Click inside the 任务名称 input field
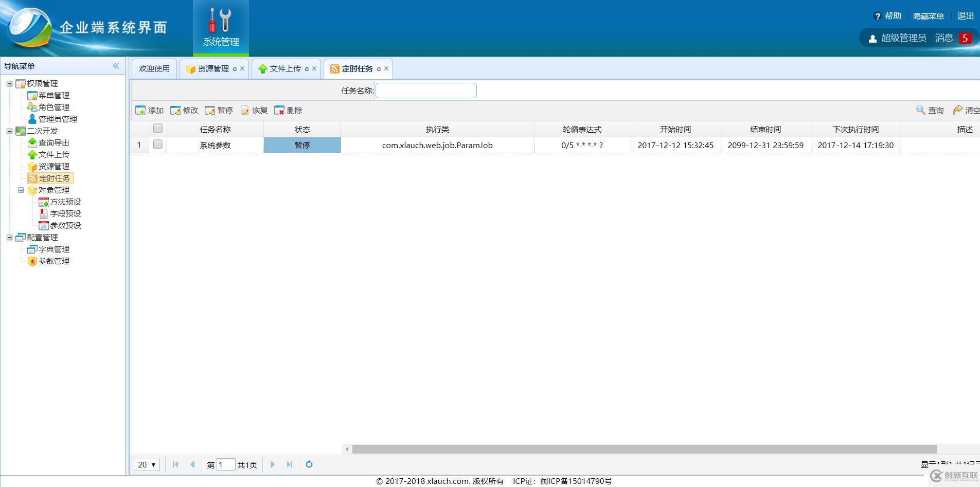 [426, 90]
